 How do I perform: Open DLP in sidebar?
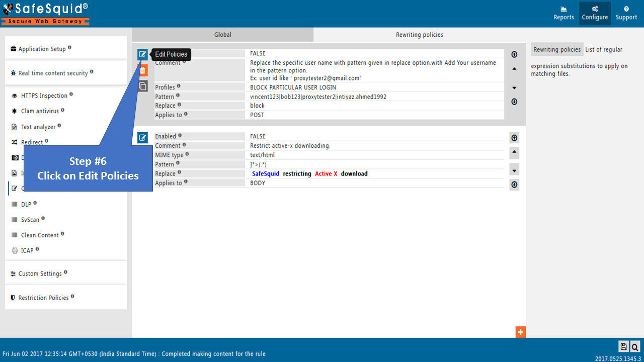(x=26, y=204)
